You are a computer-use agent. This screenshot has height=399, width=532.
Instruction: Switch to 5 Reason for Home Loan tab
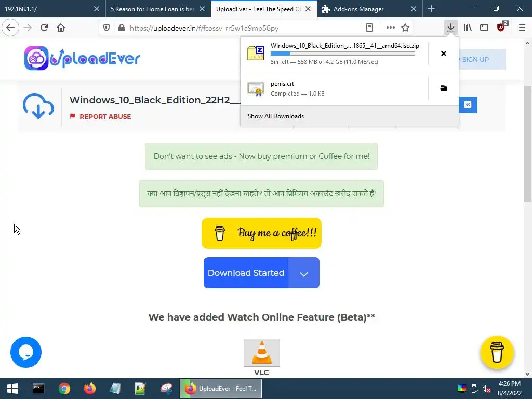click(153, 9)
